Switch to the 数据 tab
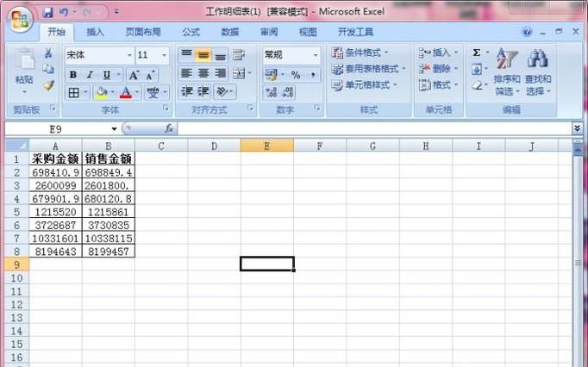The image size is (588, 367). 230,32
